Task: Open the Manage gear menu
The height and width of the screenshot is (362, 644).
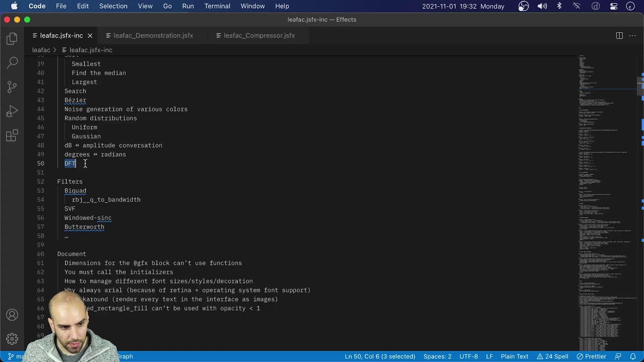Action: pyautogui.click(x=12, y=339)
